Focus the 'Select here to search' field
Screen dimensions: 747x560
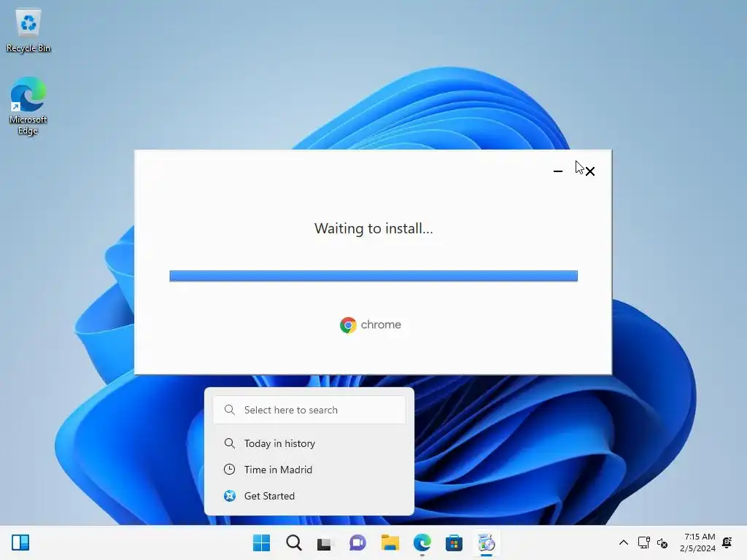coord(309,410)
